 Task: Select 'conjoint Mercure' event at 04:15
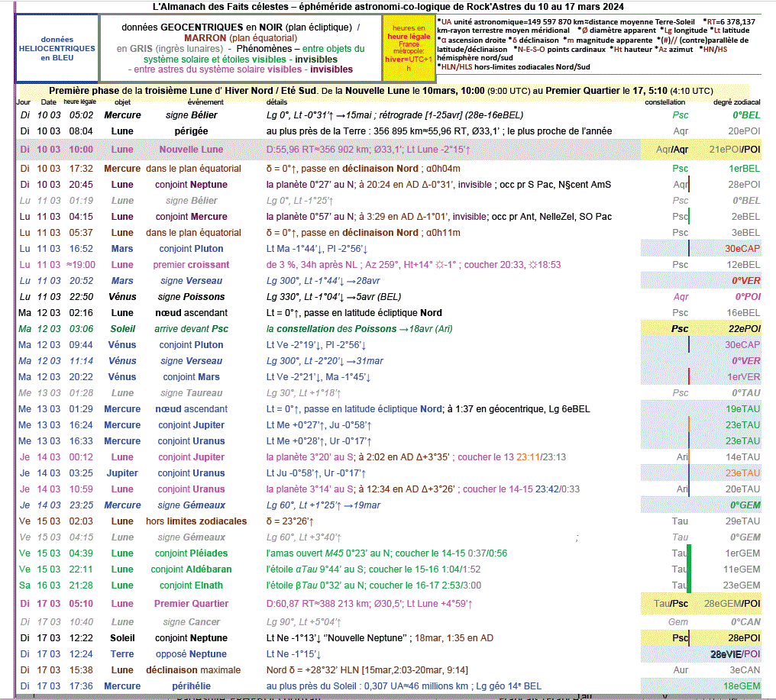coord(192,217)
